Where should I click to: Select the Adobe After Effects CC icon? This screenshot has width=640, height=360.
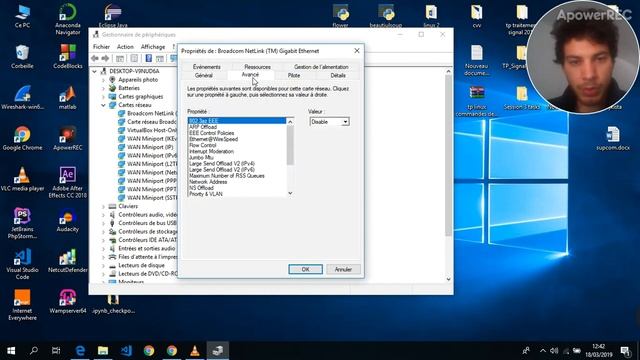pyautogui.click(x=67, y=182)
